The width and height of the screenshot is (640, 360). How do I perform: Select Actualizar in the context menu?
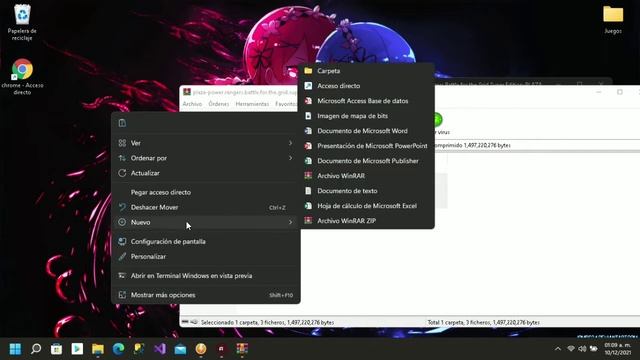pos(206,173)
